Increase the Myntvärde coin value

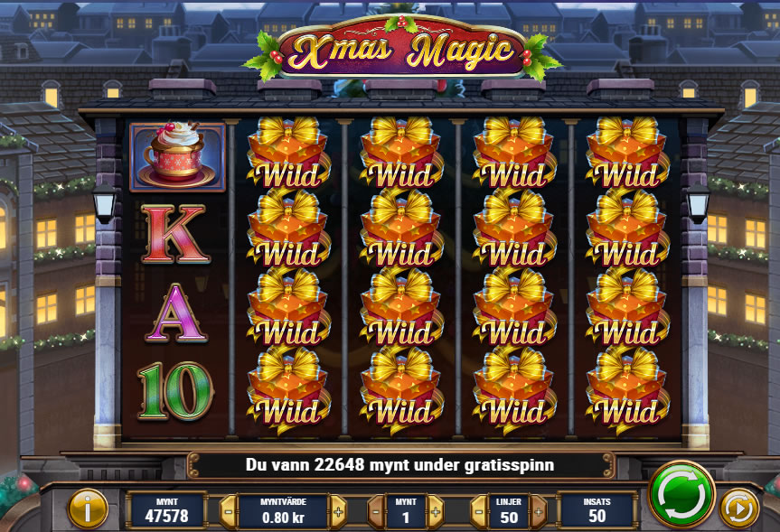(338, 511)
